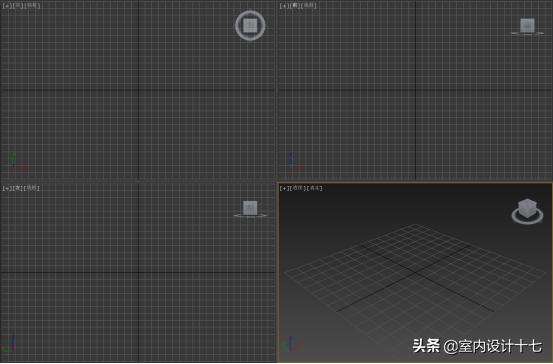Open the Perspective viewport's view name menu
553x364 pixels.
click(297, 188)
